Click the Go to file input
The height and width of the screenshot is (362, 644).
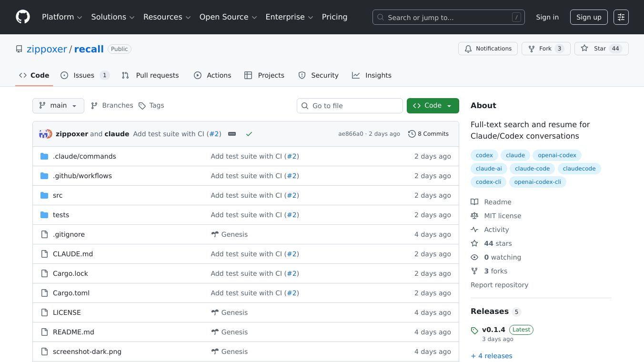click(x=350, y=106)
